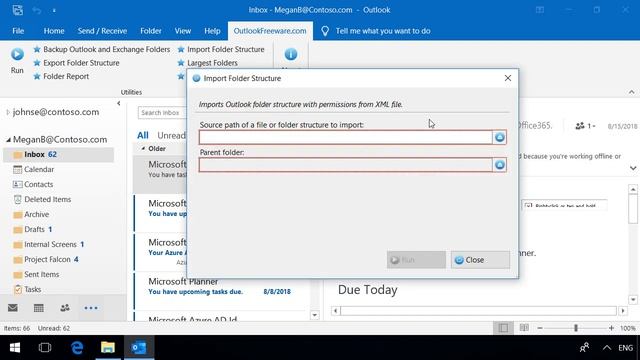Viewport: 640px width, 360px height.
Task: Click the Parent folder input field
Action: pos(346,165)
